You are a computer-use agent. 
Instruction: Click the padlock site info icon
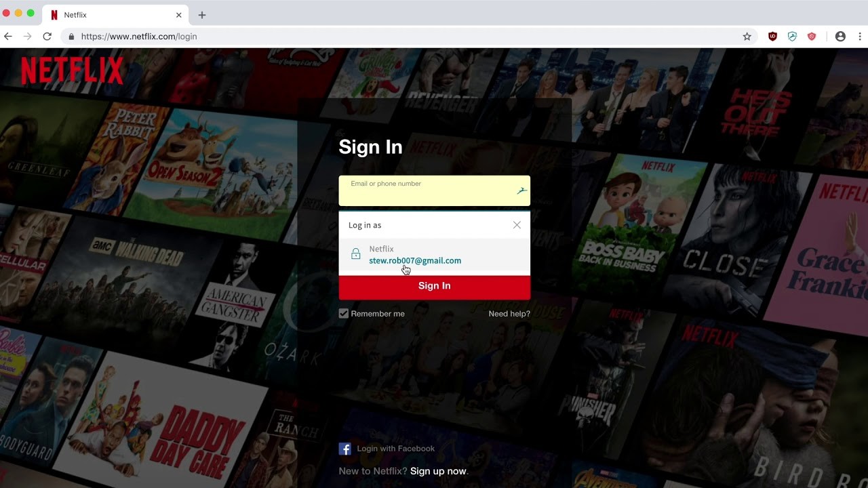coord(71,37)
